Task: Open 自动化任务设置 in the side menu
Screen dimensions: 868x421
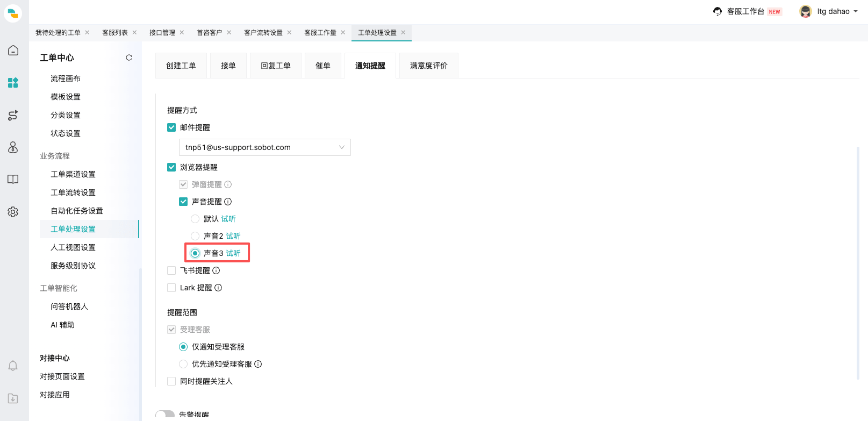Action: tap(77, 211)
